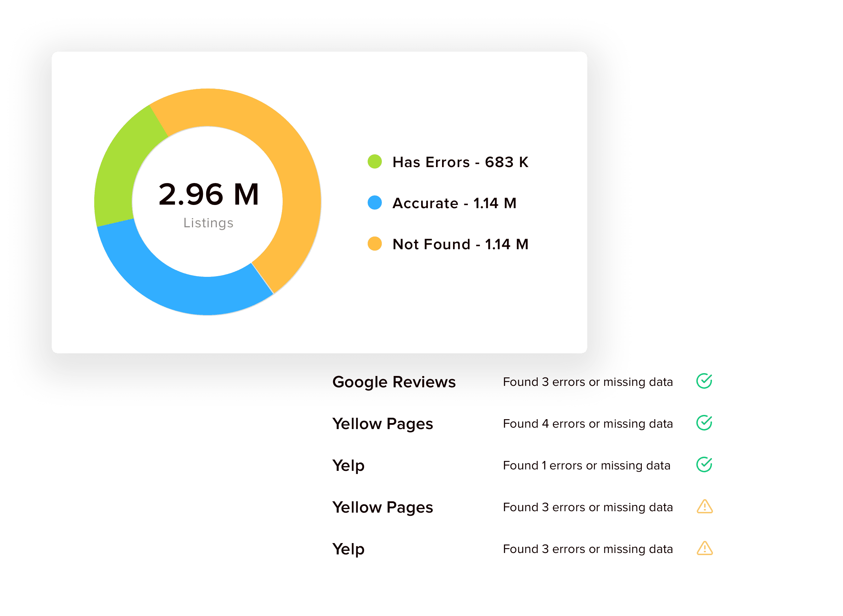Click the checkmark icon beside 'Found 1 errors'

[704, 464]
